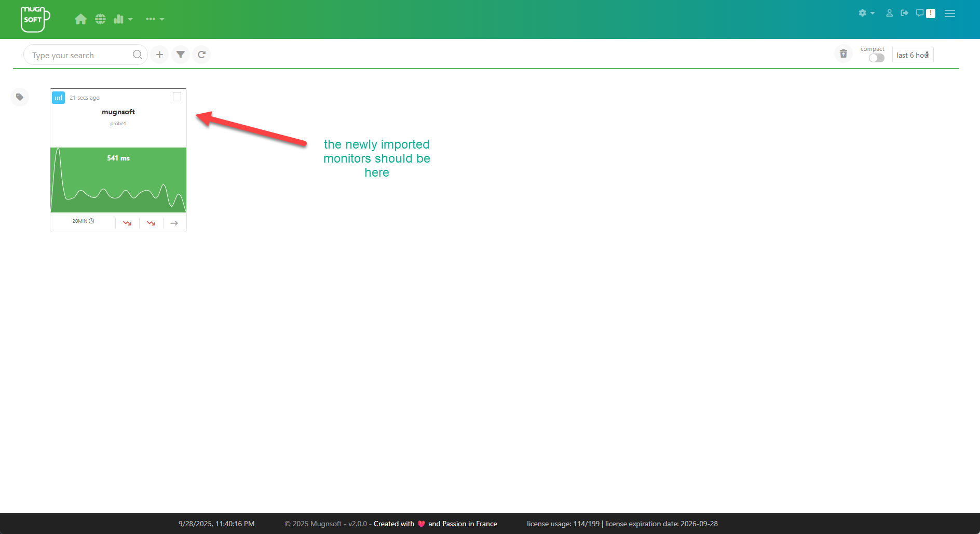Expand the three-dots more menu
Viewport: 980px width, 534px height.
coord(155,19)
